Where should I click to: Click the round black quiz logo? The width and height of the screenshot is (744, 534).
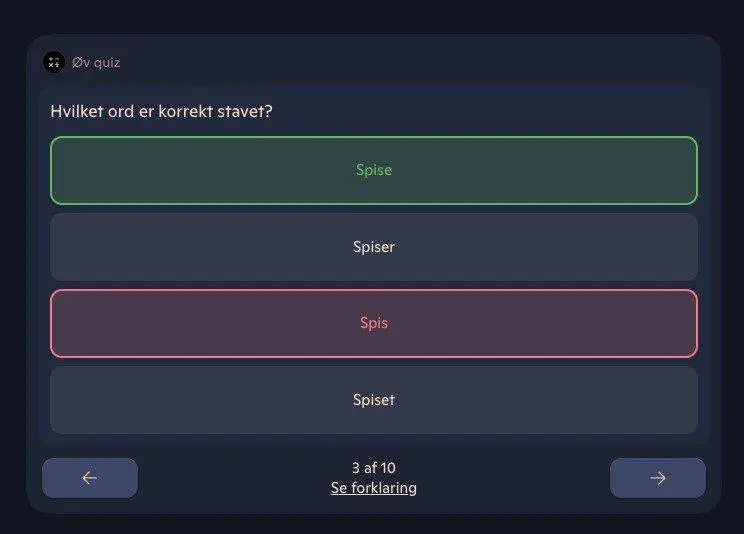click(x=53, y=62)
